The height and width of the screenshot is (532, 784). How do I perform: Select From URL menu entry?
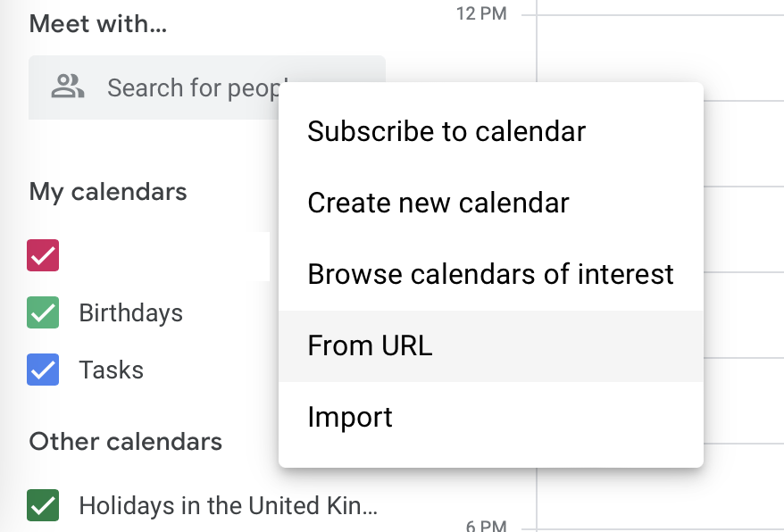(491, 346)
